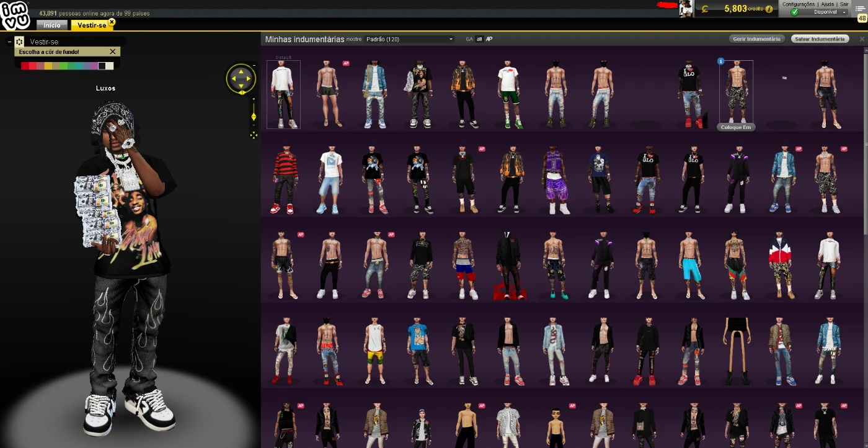Click the scroll up arrow of the outfits scrollbar
Image resolution: width=868 pixels, height=448 pixels.
[x=865, y=51]
